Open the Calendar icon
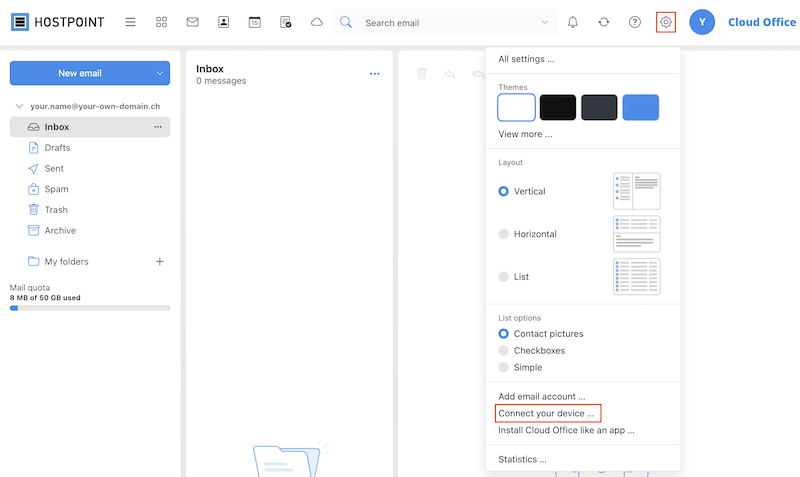The image size is (800, 477). pyautogui.click(x=255, y=22)
